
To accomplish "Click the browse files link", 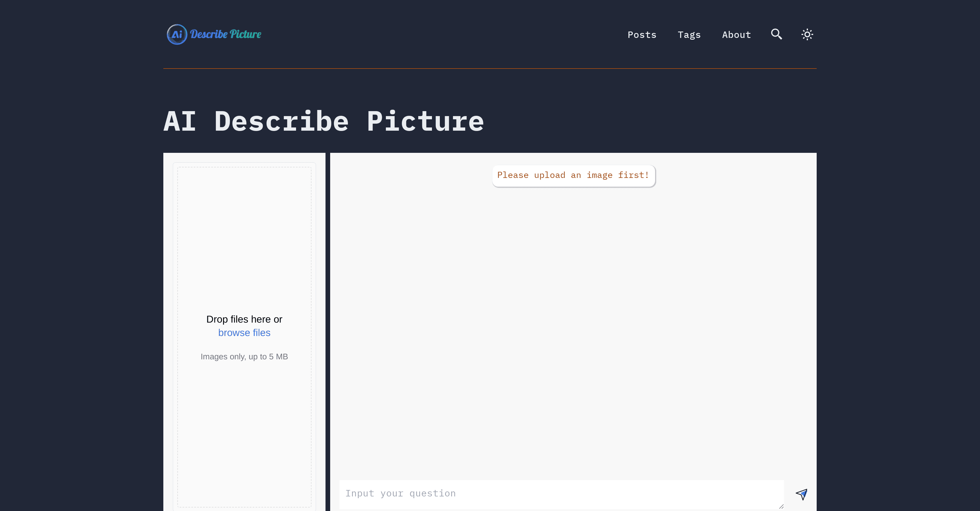I will pyautogui.click(x=244, y=332).
